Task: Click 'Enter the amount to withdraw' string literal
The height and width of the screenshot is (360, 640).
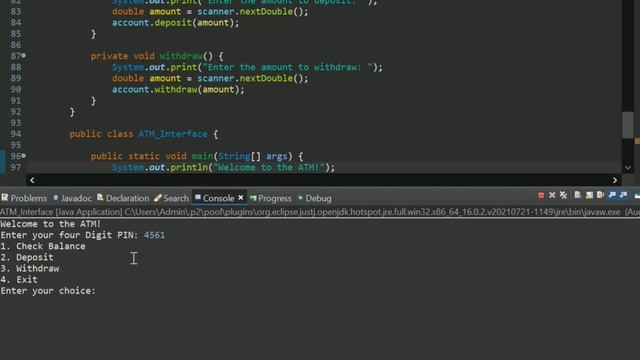Action: [288, 67]
